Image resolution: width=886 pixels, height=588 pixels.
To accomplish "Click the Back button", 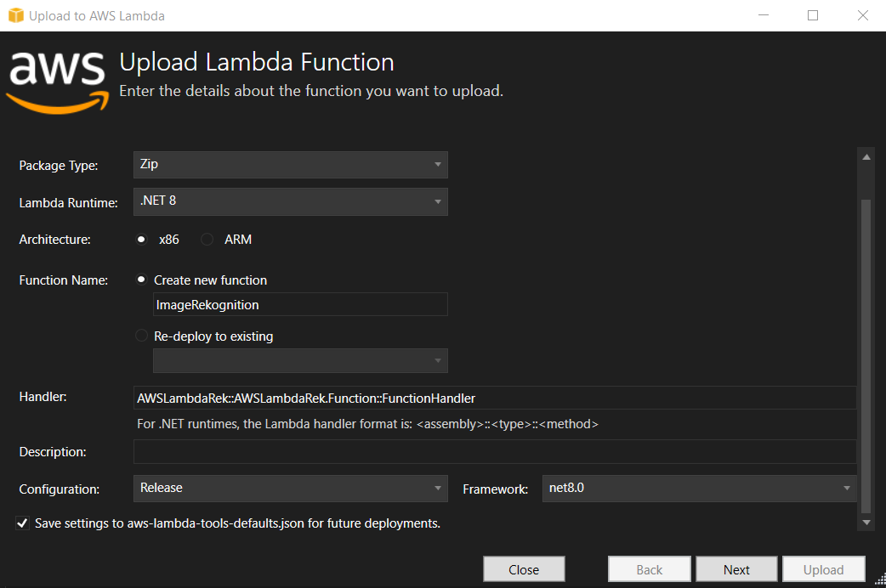I will click(x=649, y=568).
